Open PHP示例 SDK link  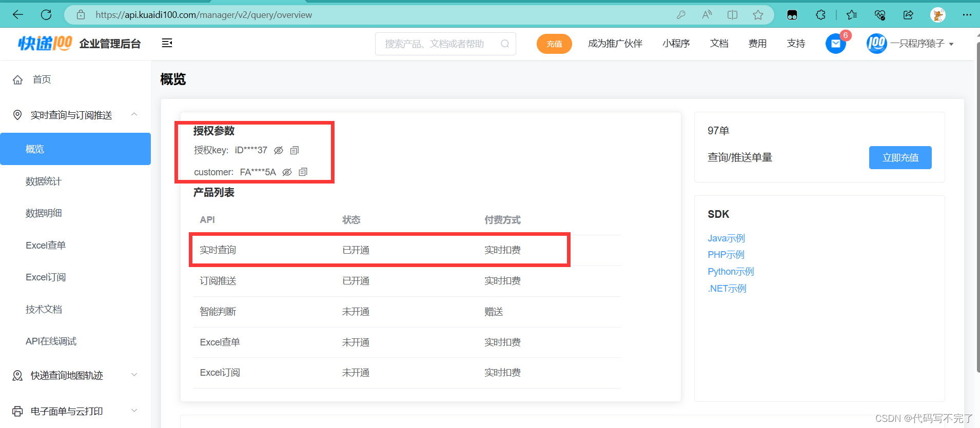coord(726,255)
